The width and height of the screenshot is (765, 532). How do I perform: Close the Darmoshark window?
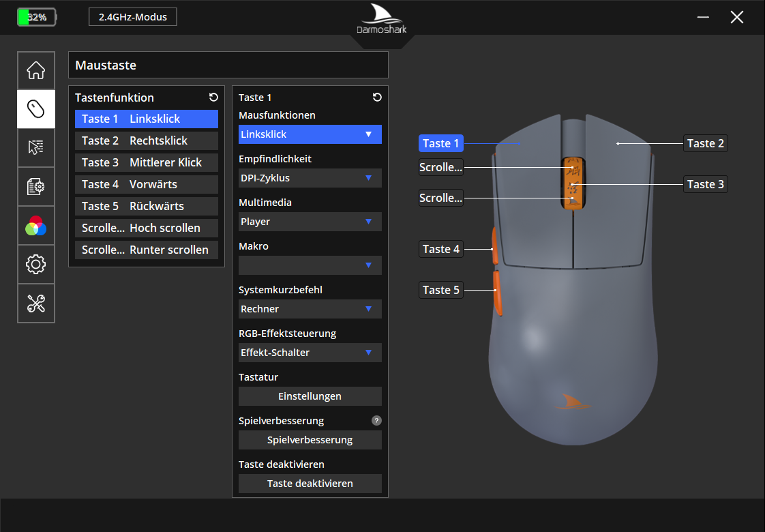[x=736, y=17]
